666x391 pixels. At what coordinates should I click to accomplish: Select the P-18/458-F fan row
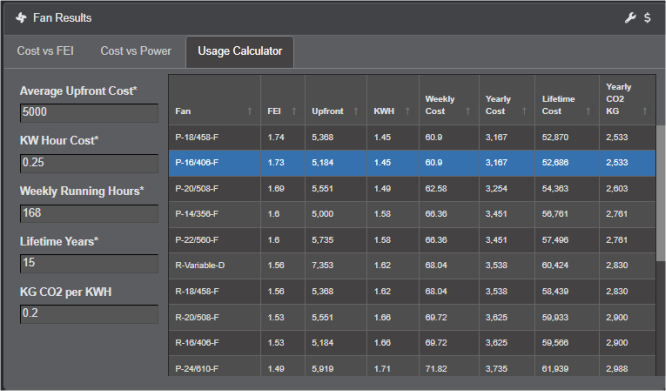pos(412,138)
